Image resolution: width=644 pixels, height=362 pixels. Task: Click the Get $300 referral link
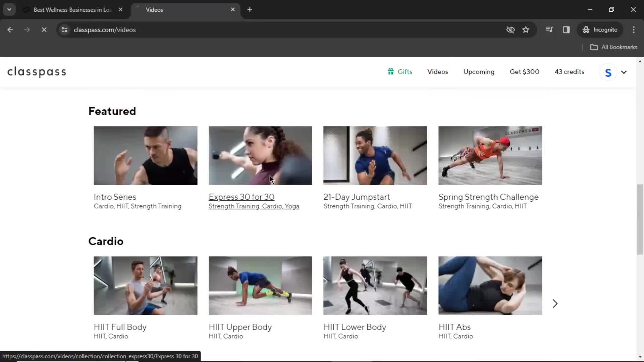click(524, 72)
